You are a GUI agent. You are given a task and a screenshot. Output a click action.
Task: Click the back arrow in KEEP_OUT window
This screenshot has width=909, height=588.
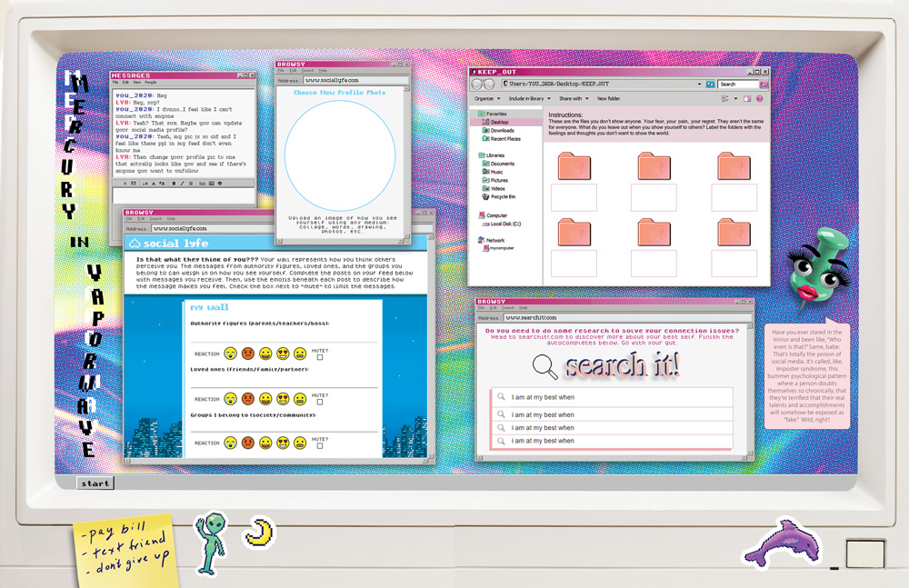click(x=477, y=85)
